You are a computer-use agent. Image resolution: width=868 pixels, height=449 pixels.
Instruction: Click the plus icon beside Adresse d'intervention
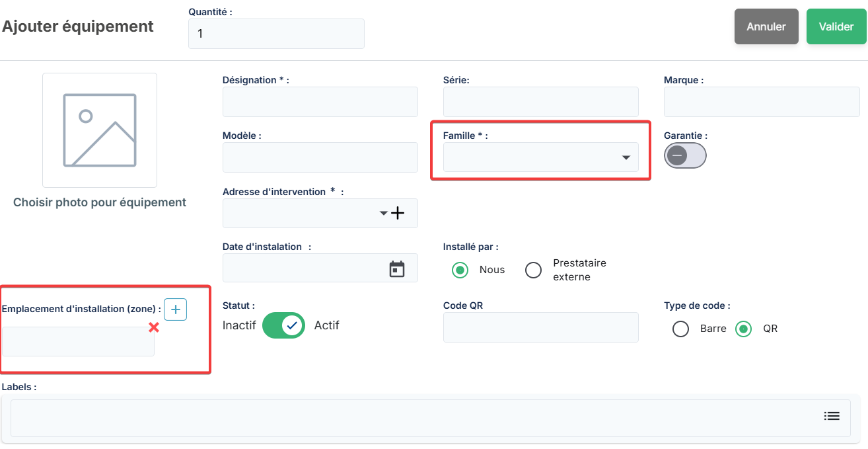(x=397, y=213)
